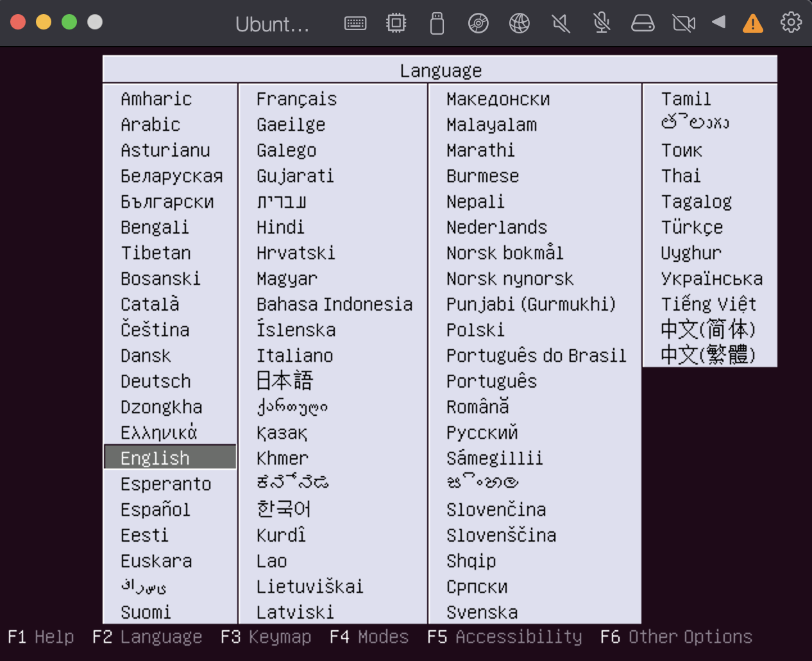Select Svenska language
The height and width of the screenshot is (661, 812).
point(482,612)
